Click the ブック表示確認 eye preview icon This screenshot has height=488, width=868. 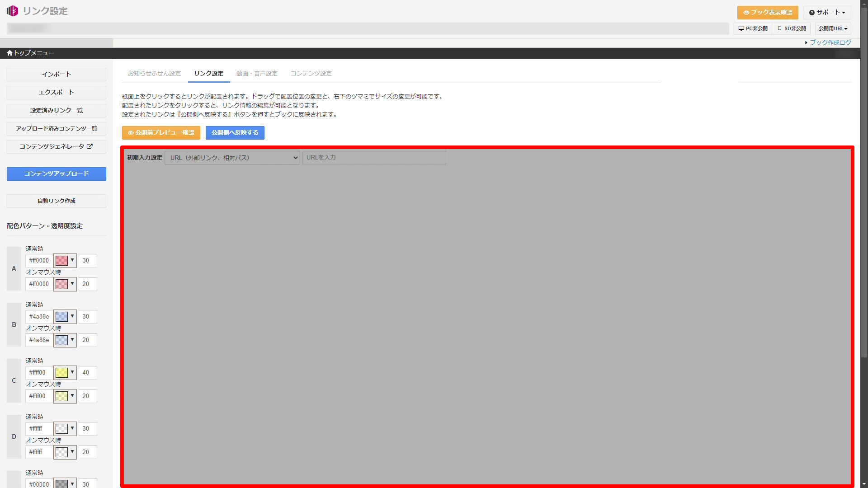pos(746,13)
